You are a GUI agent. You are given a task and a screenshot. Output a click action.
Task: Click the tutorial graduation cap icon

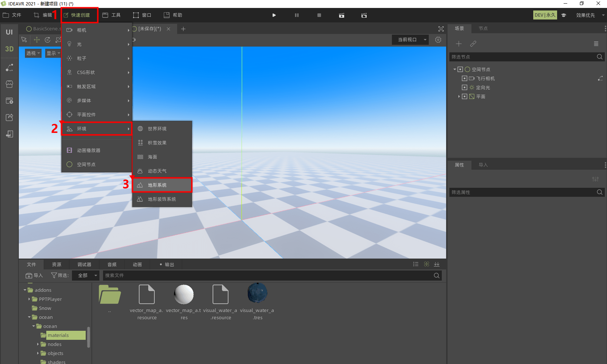click(564, 15)
